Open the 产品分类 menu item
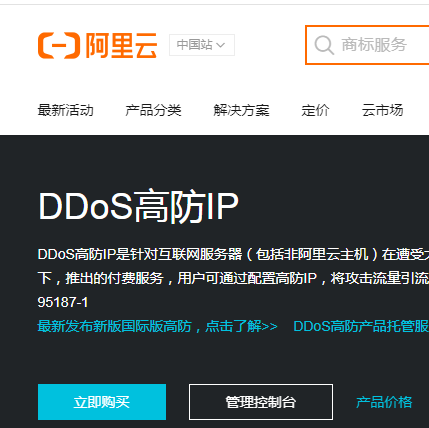This screenshot has width=429, height=428. coord(153,110)
